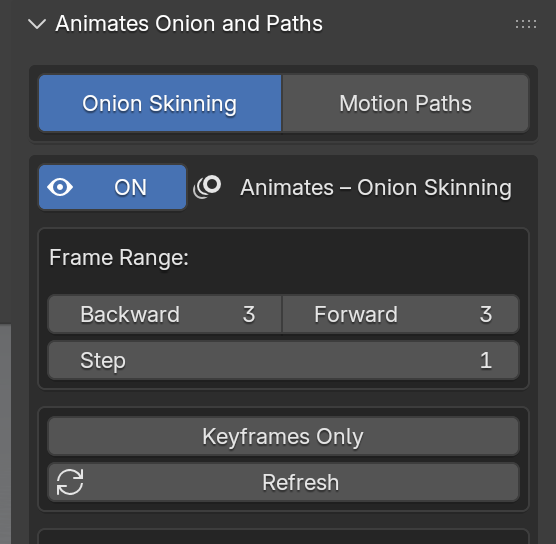This screenshot has width=556, height=544.
Task: Collapse the Animates Onion and Paths chevron
Action: (x=37, y=24)
